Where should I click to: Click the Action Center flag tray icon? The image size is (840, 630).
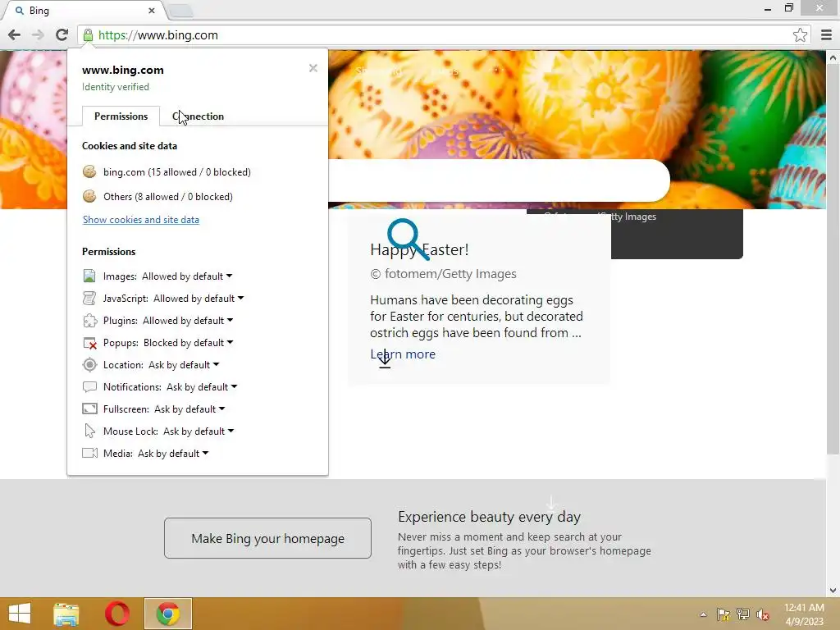coord(723,614)
